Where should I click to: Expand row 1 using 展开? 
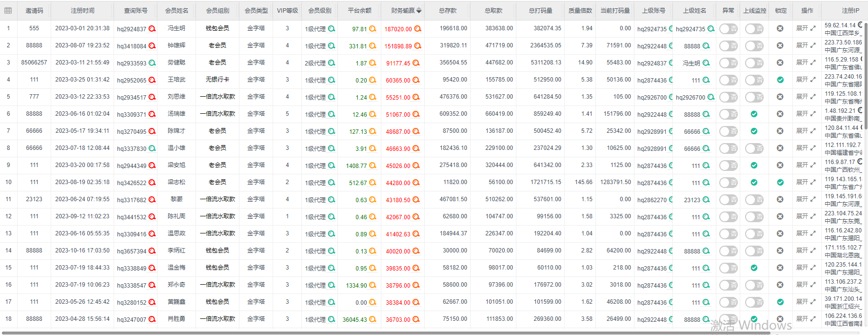click(x=805, y=28)
